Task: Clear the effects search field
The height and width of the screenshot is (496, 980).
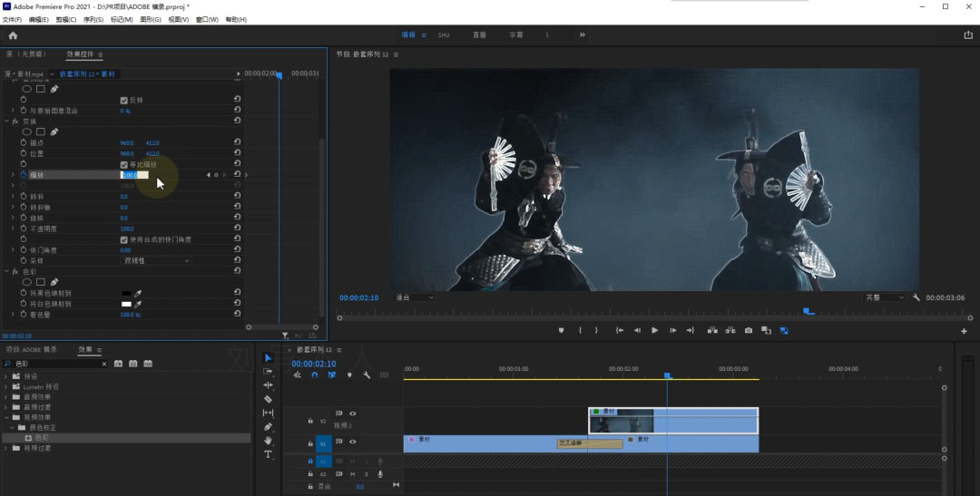Action: [103, 364]
